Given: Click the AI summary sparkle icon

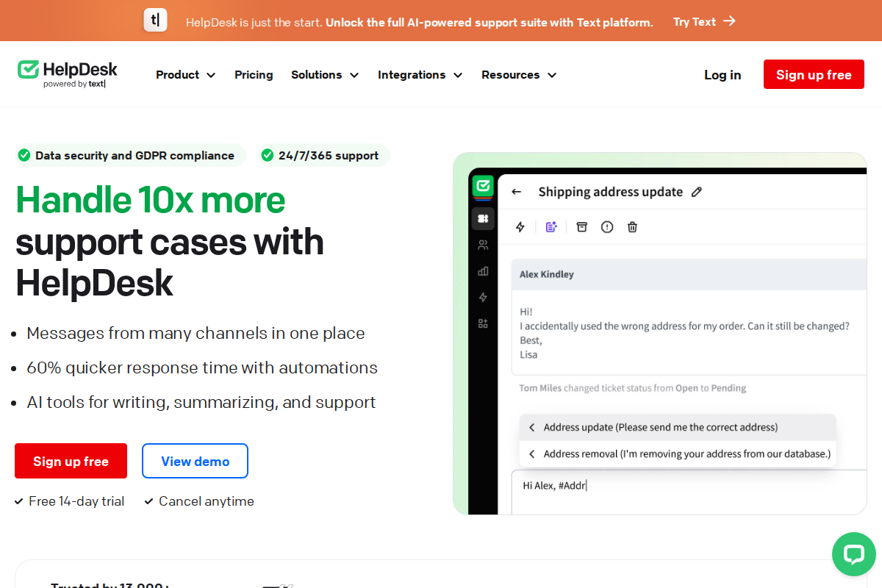Looking at the screenshot, I should pyautogui.click(x=551, y=227).
